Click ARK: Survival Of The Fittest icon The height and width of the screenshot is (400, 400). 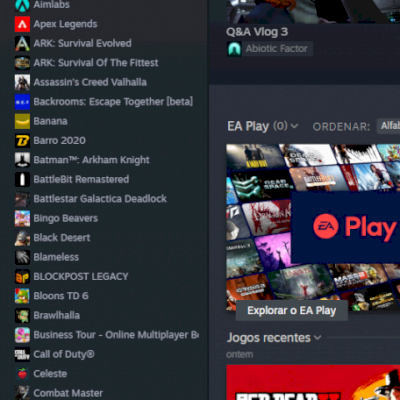tap(22, 63)
